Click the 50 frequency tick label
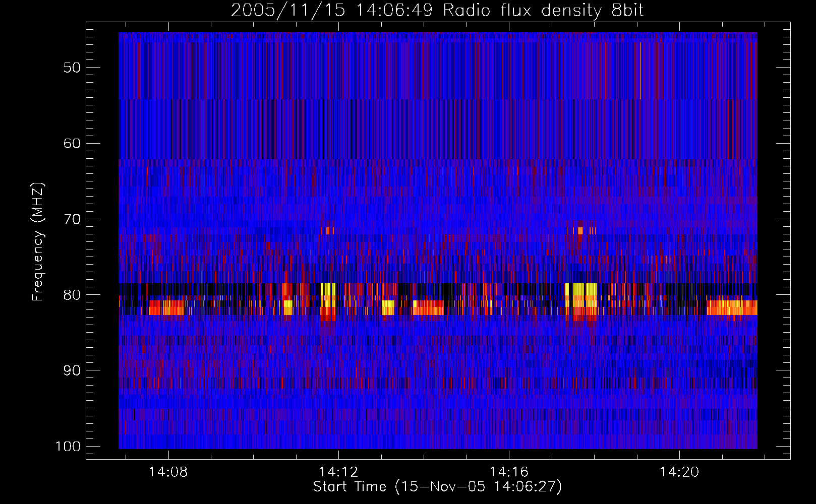Screen dimensions: 816x504 point(72,68)
